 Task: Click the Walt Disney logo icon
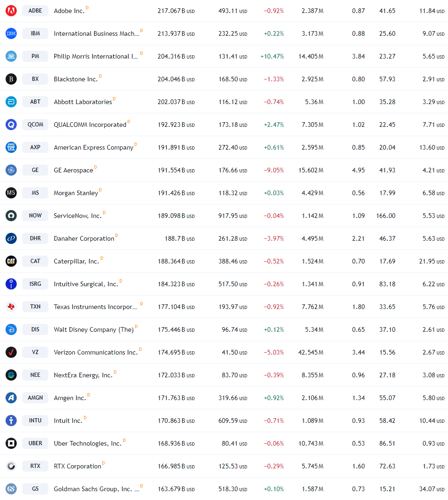[11, 330]
